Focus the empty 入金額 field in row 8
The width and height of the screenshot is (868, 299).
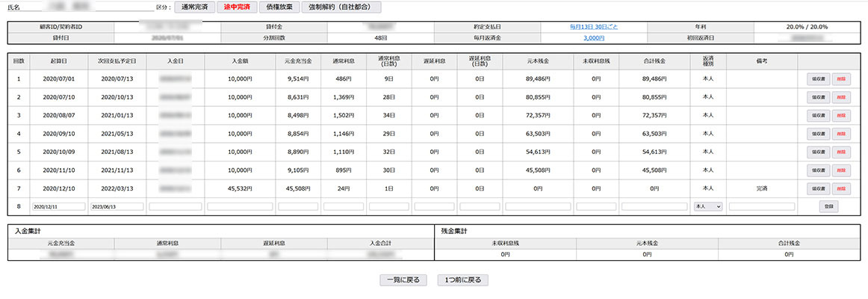pos(240,206)
